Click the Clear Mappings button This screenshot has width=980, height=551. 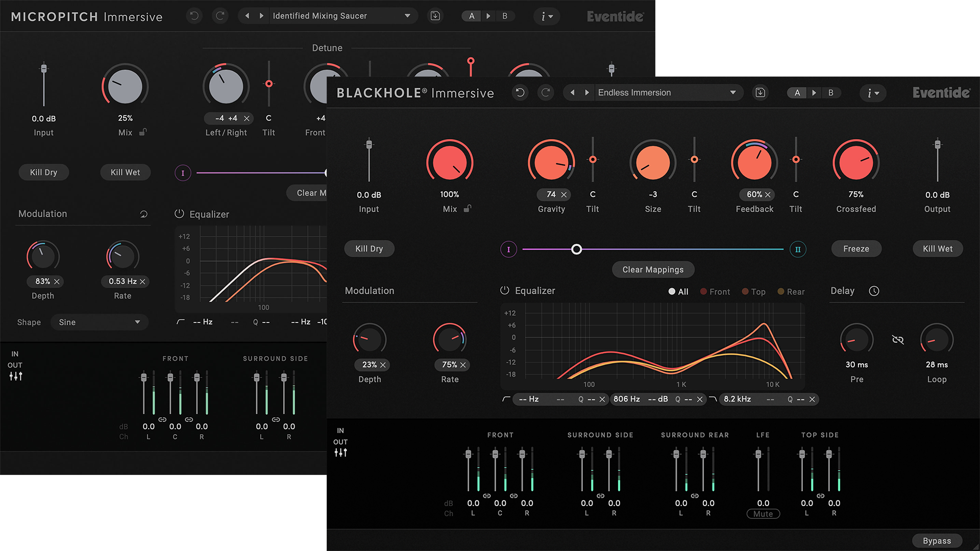click(x=653, y=269)
